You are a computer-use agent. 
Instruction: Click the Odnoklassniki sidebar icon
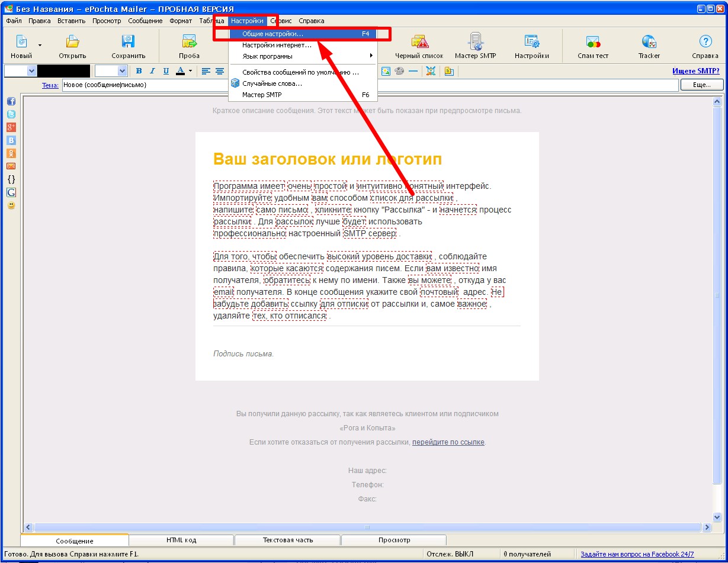click(x=11, y=153)
